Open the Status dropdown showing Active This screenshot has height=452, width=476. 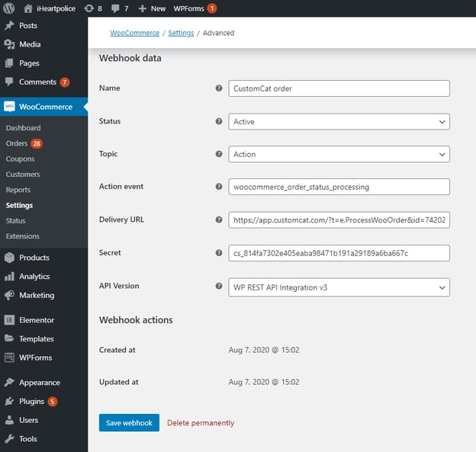[x=339, y=122]
